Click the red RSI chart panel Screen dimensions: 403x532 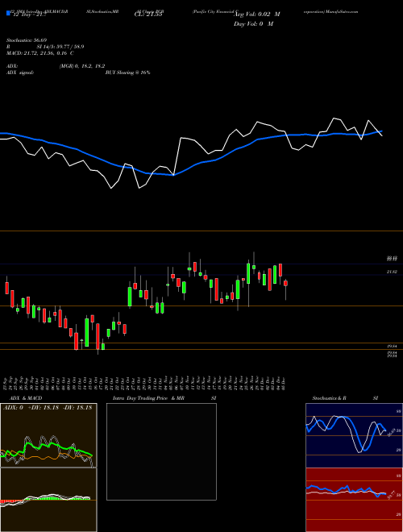354,500
